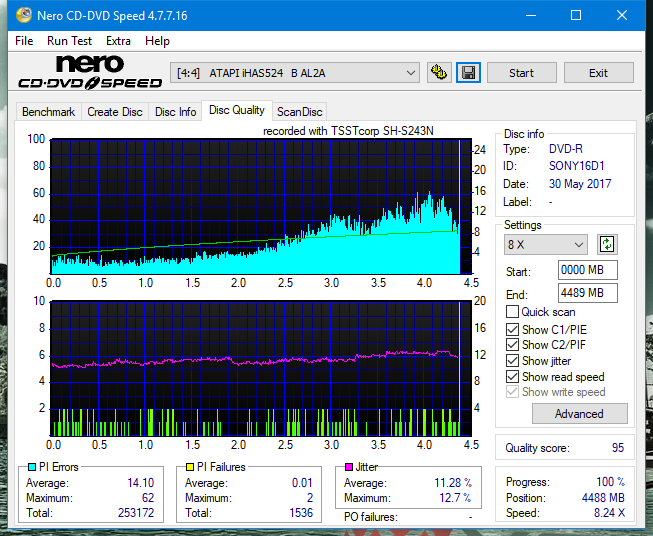This screenshot has height=536, width=653.
Task: Uncheck Show jitter option
Action: click(x=512, y=361)
